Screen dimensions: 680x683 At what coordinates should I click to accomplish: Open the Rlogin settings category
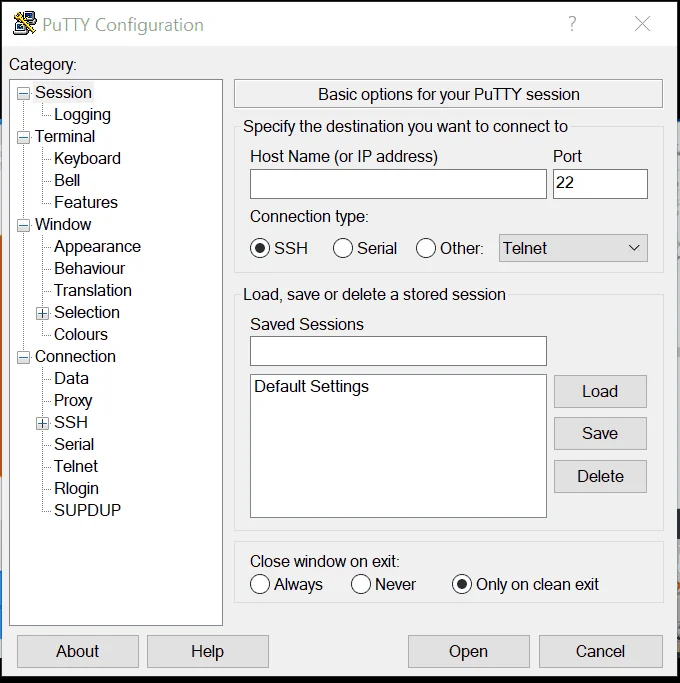76,488
